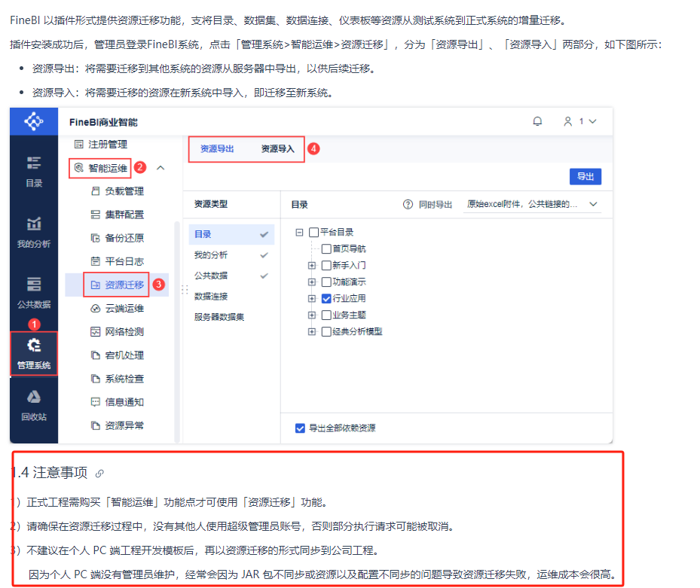Screen dimensions: 700x588
Task: Click the 负载管理 icon
Action: (x=95, y=191)
